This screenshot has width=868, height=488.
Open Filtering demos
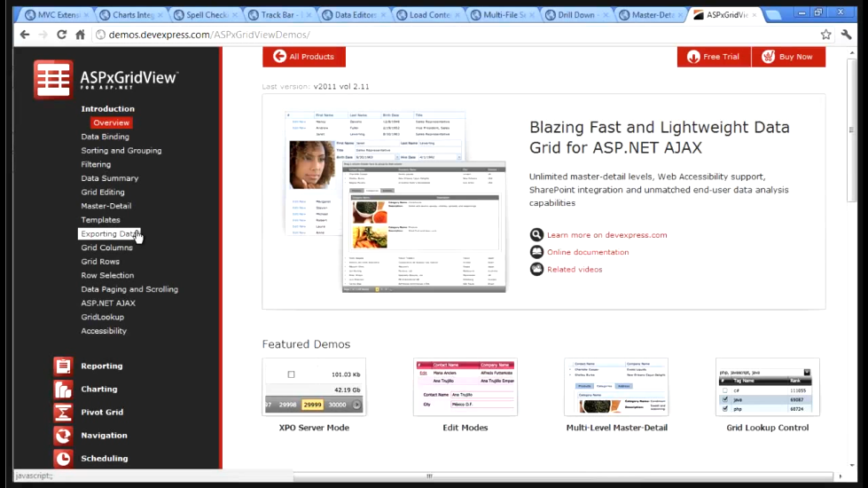coord(96,164)
